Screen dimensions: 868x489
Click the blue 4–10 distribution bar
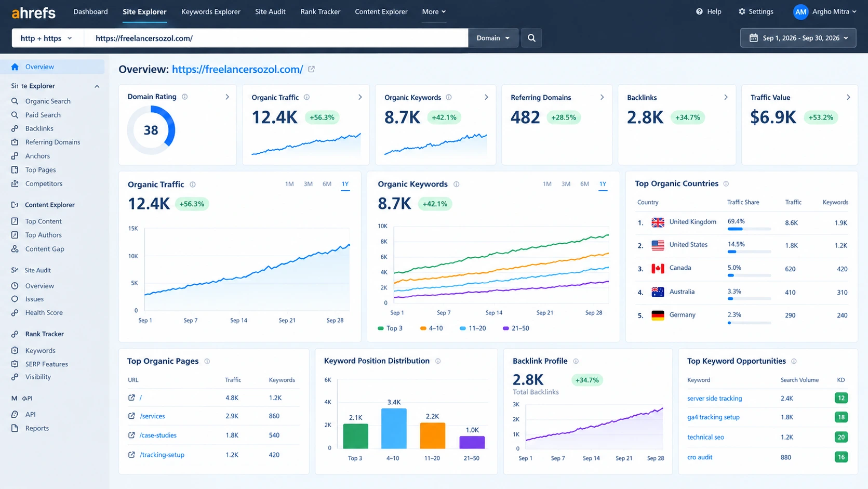click(394, 428)
